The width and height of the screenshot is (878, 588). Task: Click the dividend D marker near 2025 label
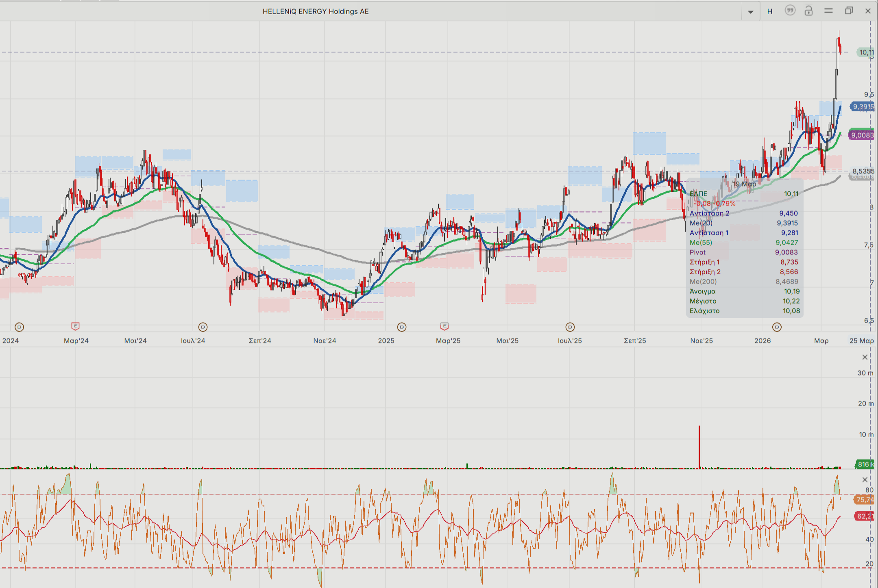[401, 327]
